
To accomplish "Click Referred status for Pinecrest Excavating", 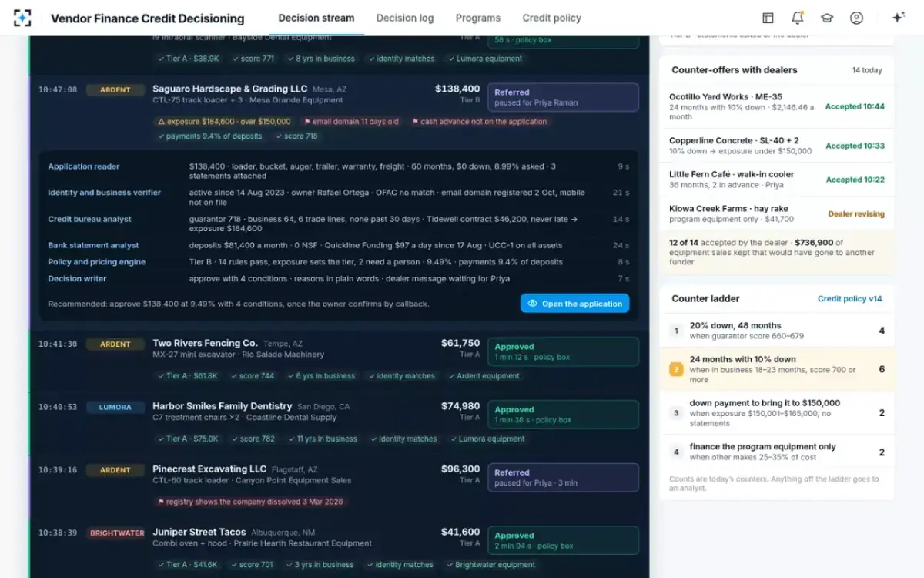I will tap(563, 477).
